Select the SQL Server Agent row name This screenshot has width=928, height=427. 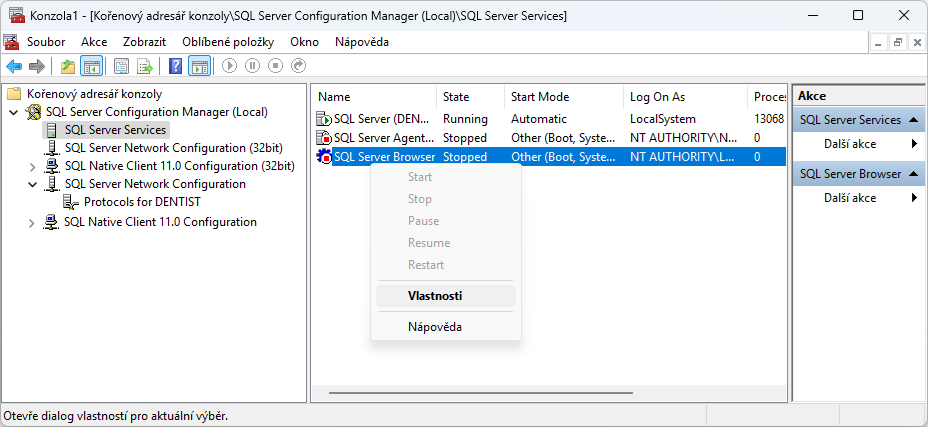(x=385, y=138)
